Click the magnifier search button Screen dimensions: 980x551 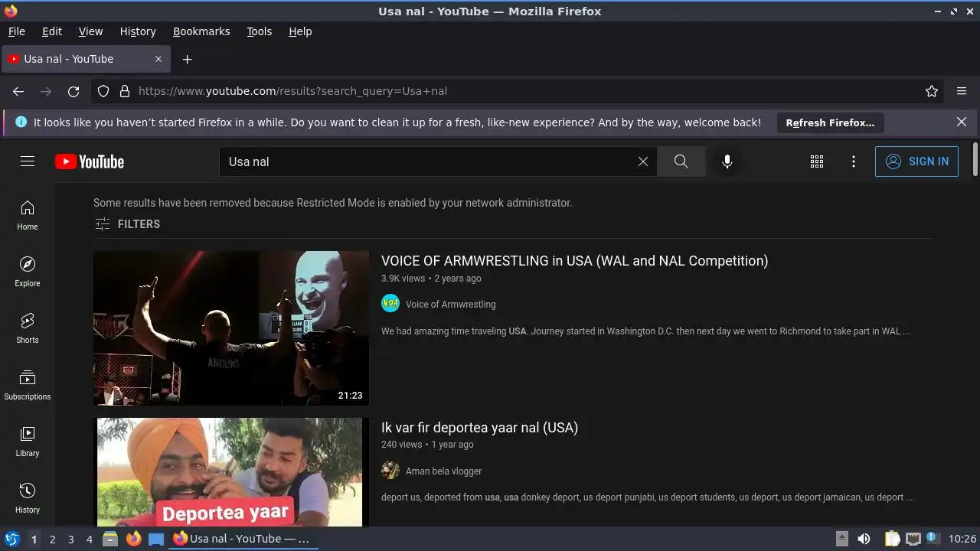(x=681, y=161)
